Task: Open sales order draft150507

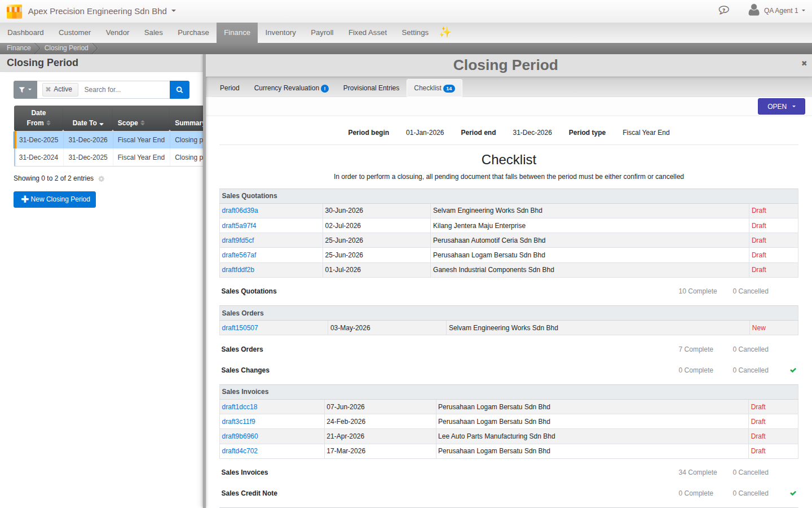Action: coord(240,328)
